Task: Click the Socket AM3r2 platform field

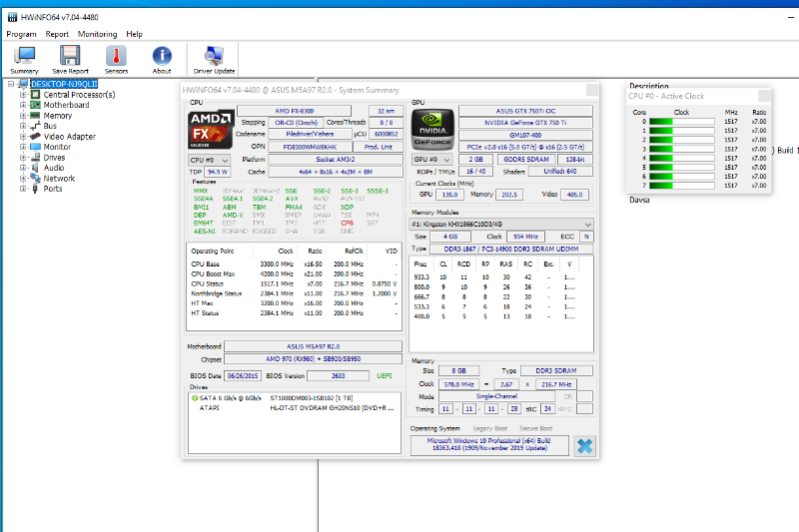Action: click(x=336, y=160)
